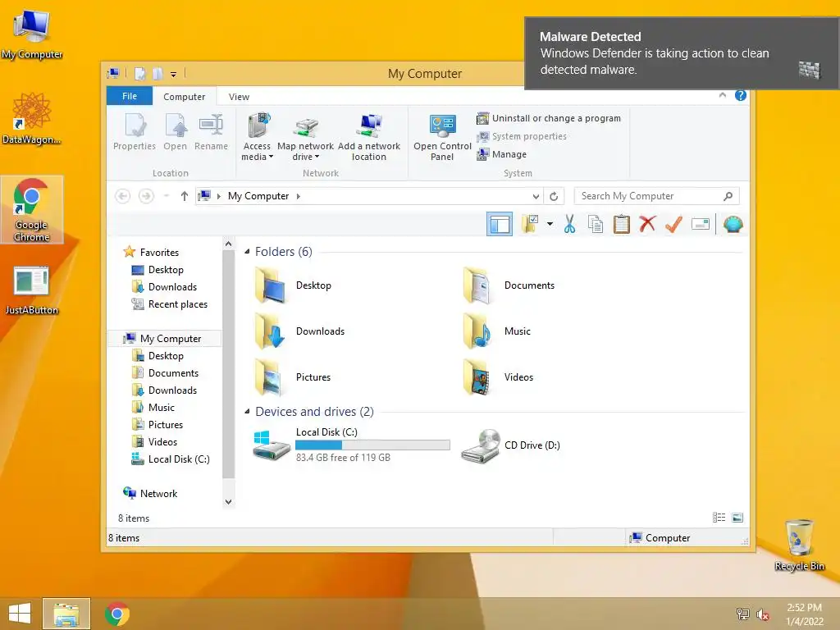Open the File ribbon tab

pyautogui.click(x=130, y=96)
